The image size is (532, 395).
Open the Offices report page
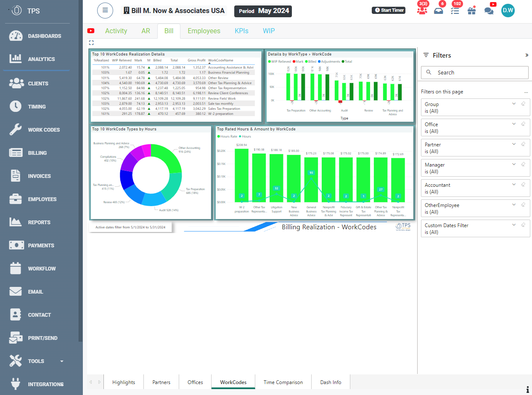(x=195, y=382)
